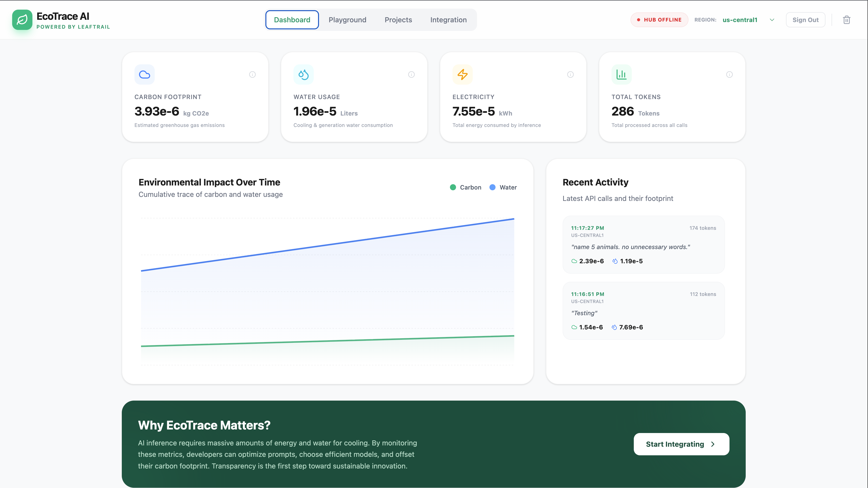Switch to the Playground tab

pos(347,20)
